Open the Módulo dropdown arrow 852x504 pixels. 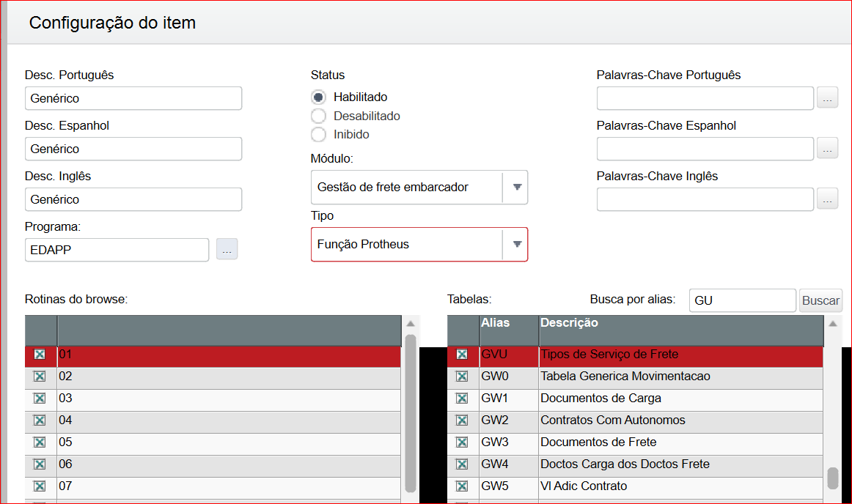pos(517,187)
